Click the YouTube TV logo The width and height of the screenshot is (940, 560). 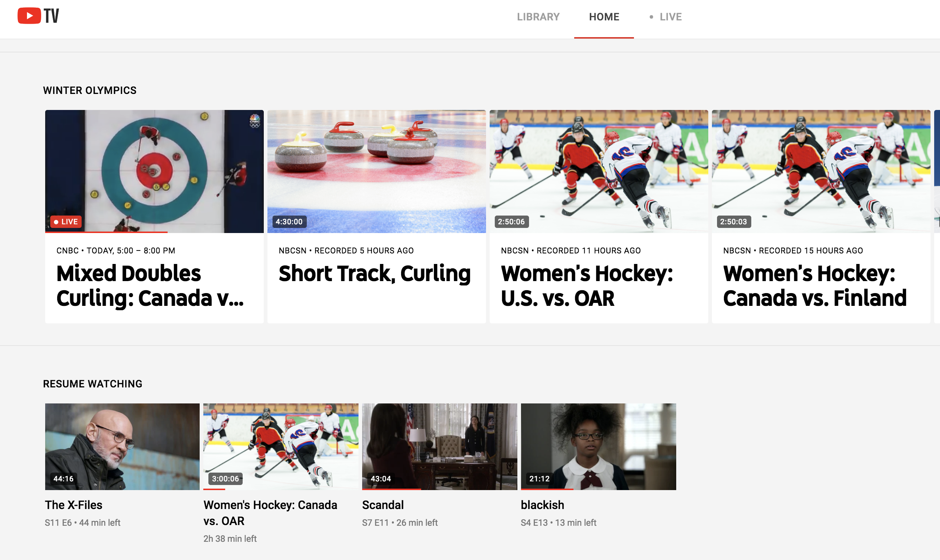point(38,16)
